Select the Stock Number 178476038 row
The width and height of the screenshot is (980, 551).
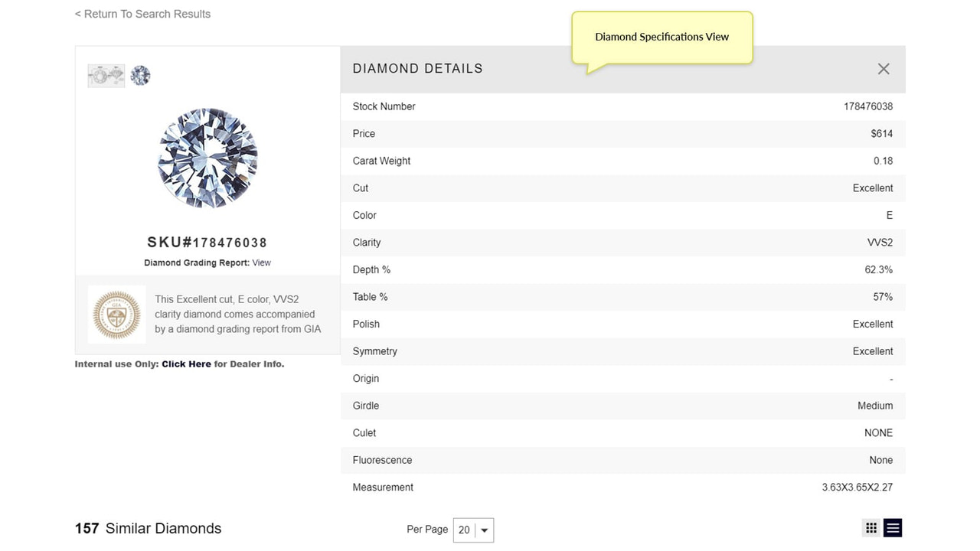[622, 106]
